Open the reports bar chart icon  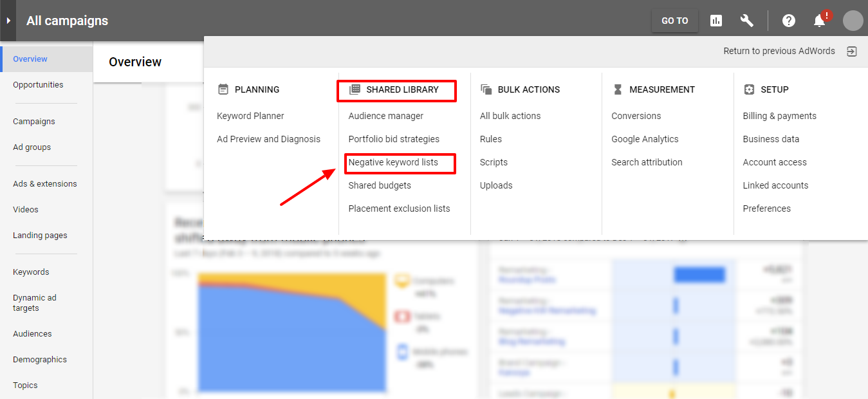[x=716, y=21]
